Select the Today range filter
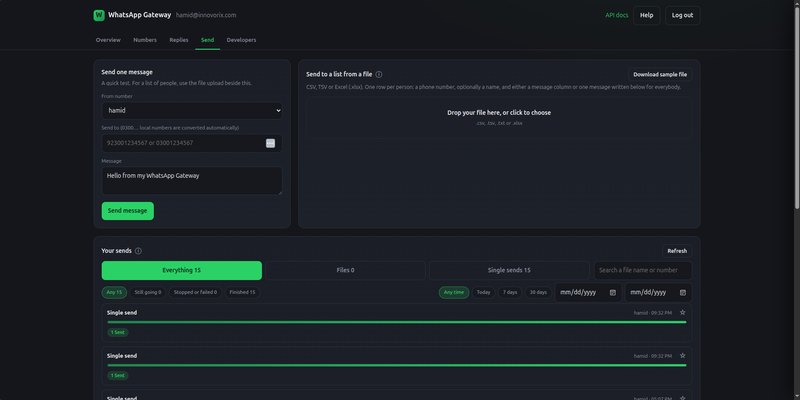Viewport: 800px width, 400px height. (x=484, y=292)
